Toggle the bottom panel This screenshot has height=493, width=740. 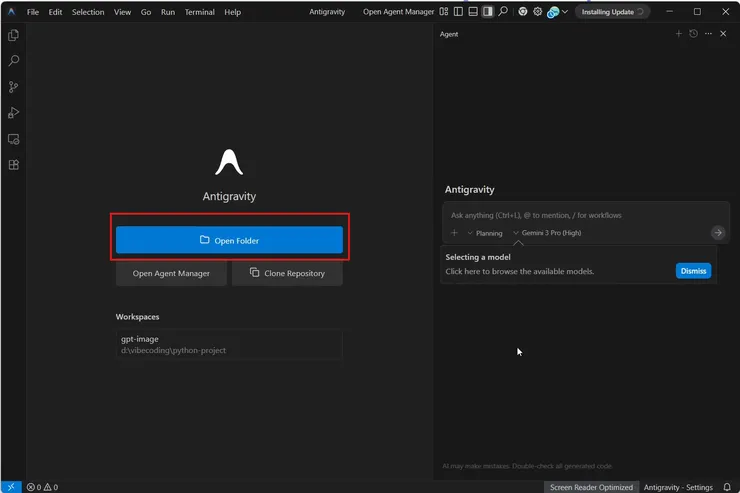(473, 11)
